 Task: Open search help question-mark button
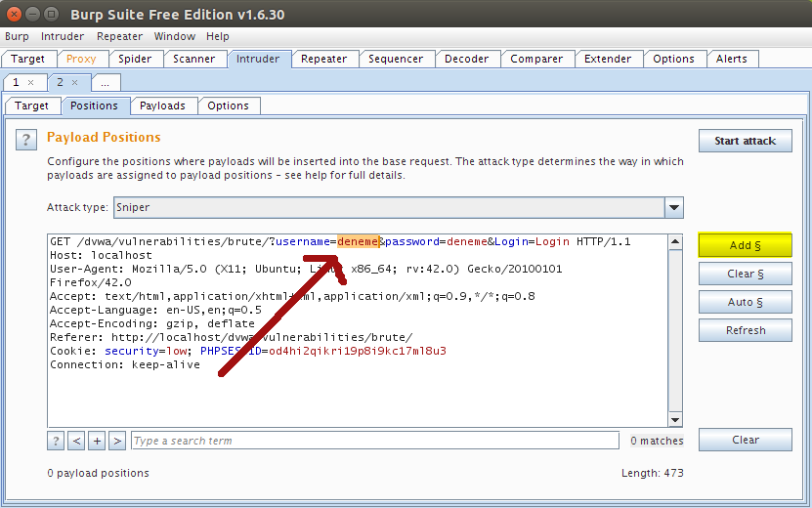(x=56, y=441)
